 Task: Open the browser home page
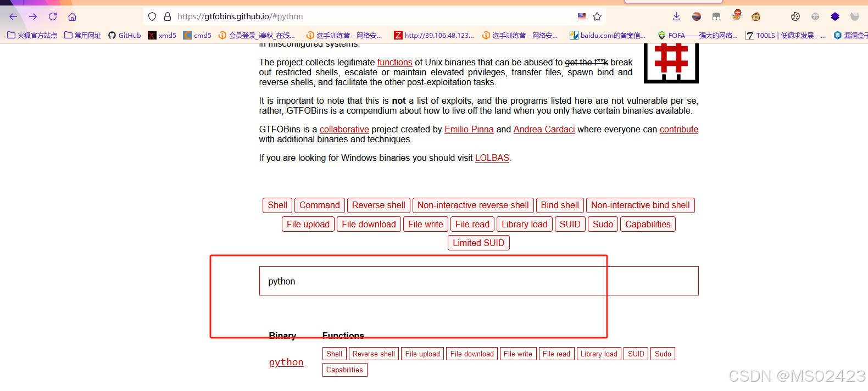(72, 16)
